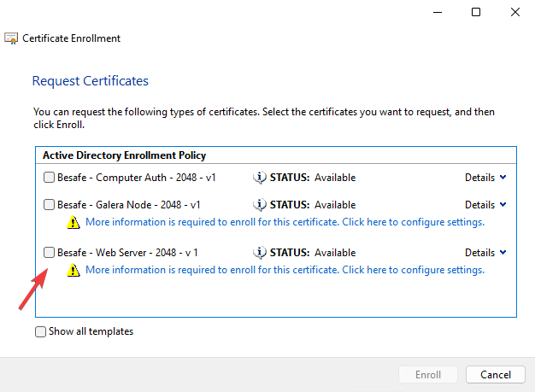Click STATUS: Available text for Computer Auth
The height and width of the screenshot is (392, 535).
pos(313,178)
